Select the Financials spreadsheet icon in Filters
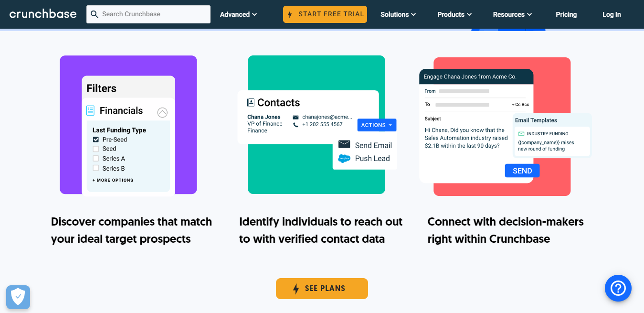This screenshot has height=313, width=644. pyautogui.click(x=90, y=110)
